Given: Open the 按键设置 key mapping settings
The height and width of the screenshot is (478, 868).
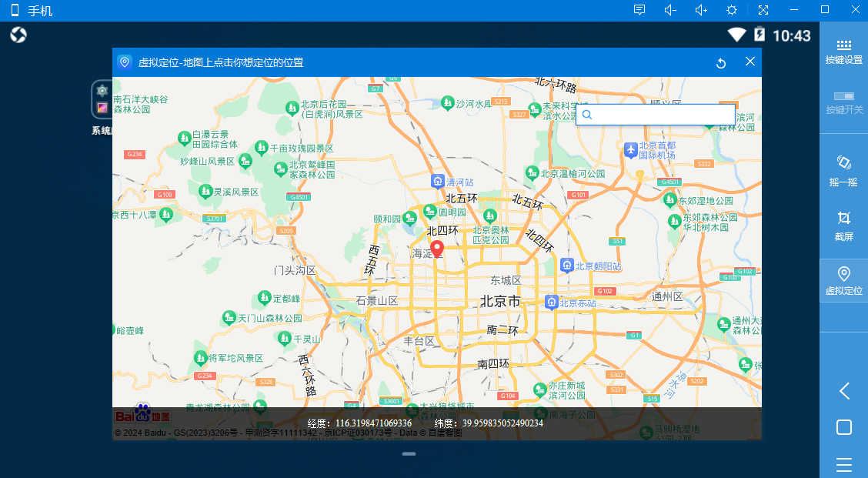Looking at the screenshot, I should pyautogui.click(x=843, y=52).
